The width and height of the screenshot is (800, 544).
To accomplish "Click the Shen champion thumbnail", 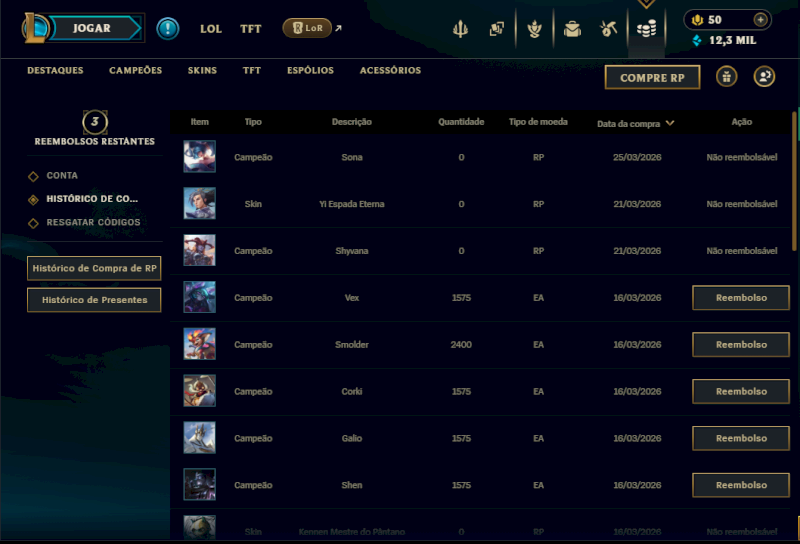I will click(x=199, y=485).
